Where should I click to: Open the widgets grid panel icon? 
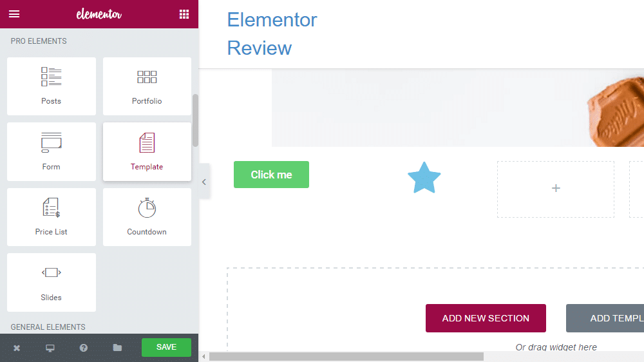tap(184, 14)
